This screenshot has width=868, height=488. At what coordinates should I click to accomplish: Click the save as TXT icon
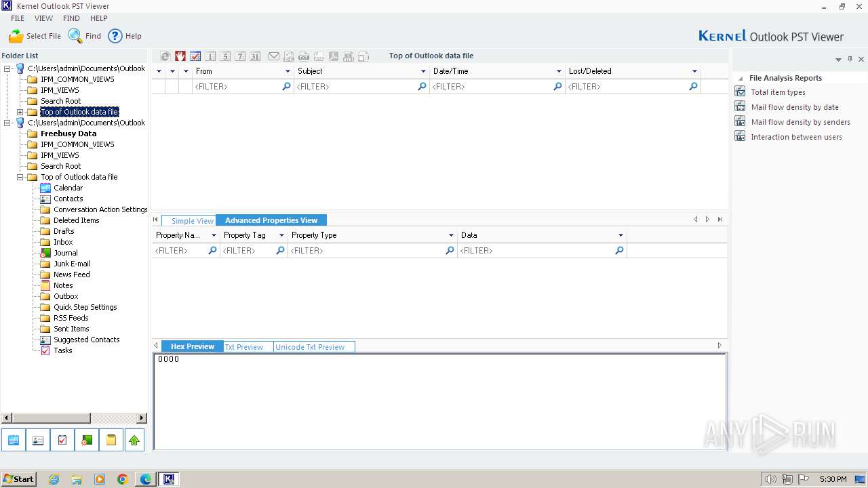[x=304, y=56]
